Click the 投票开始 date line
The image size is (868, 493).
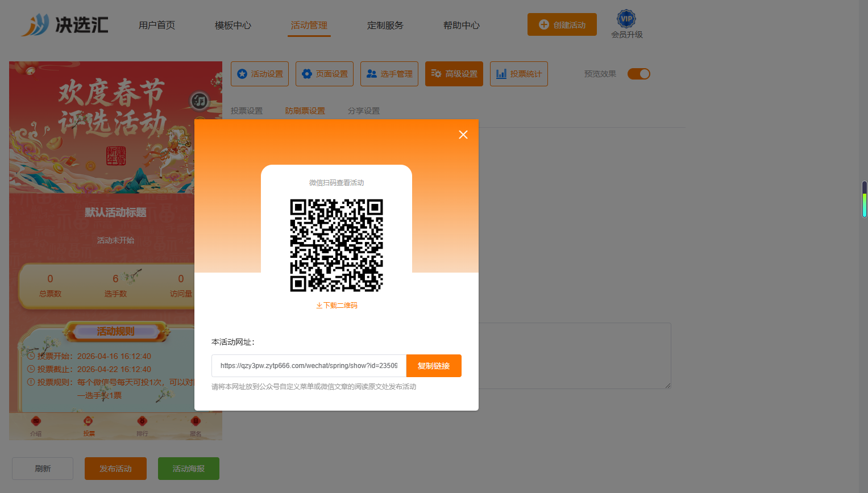[x=89, y=356]
